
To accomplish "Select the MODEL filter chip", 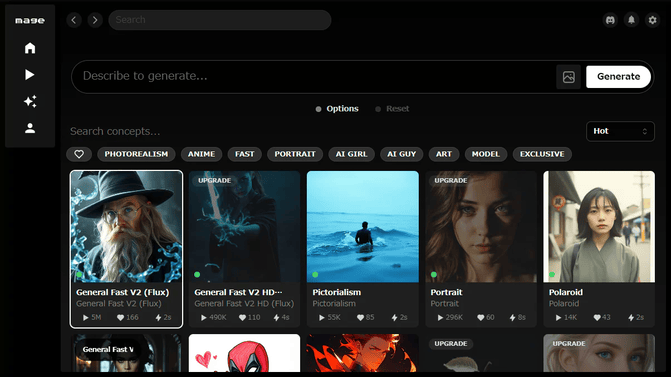I will 486,154.
